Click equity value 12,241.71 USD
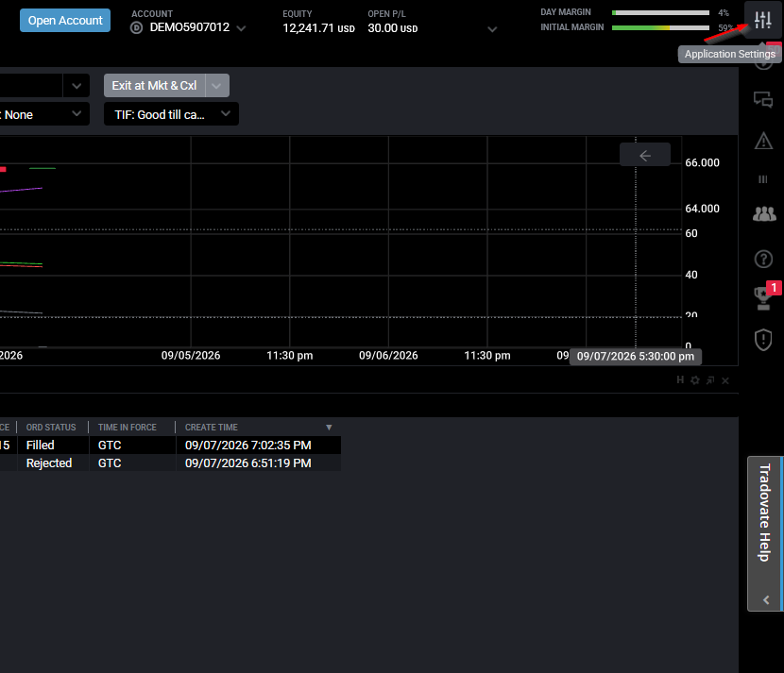The width and height of the screenshot is (784, 673). (x=318, y=28)
